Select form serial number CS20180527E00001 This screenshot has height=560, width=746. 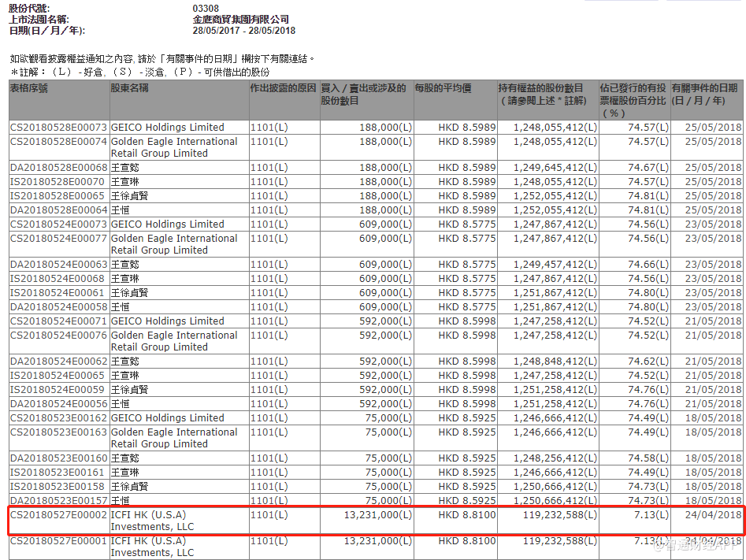[58, 541]
